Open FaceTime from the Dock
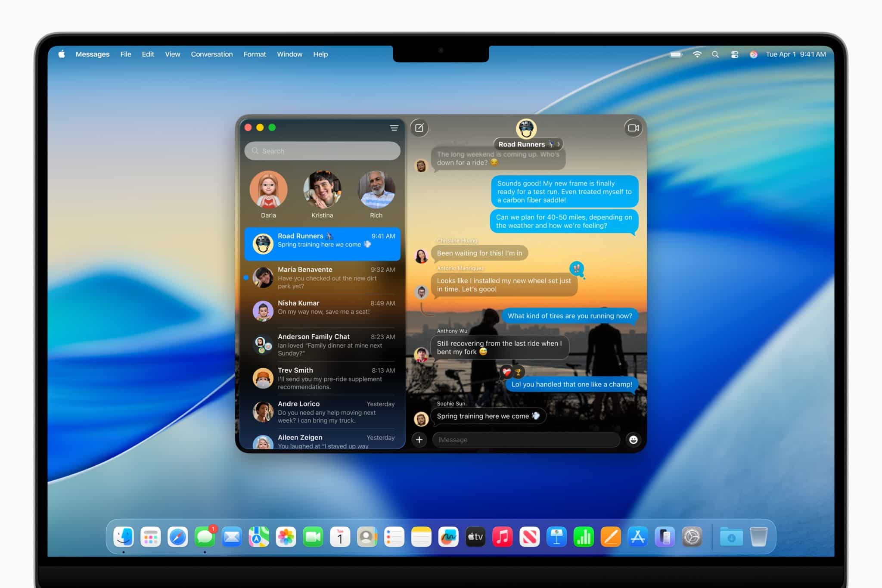882x588 pixels. [313, 536]
